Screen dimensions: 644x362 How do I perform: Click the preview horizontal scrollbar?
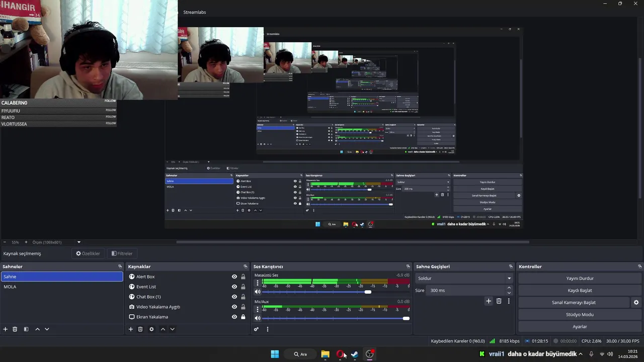point(352,242)
